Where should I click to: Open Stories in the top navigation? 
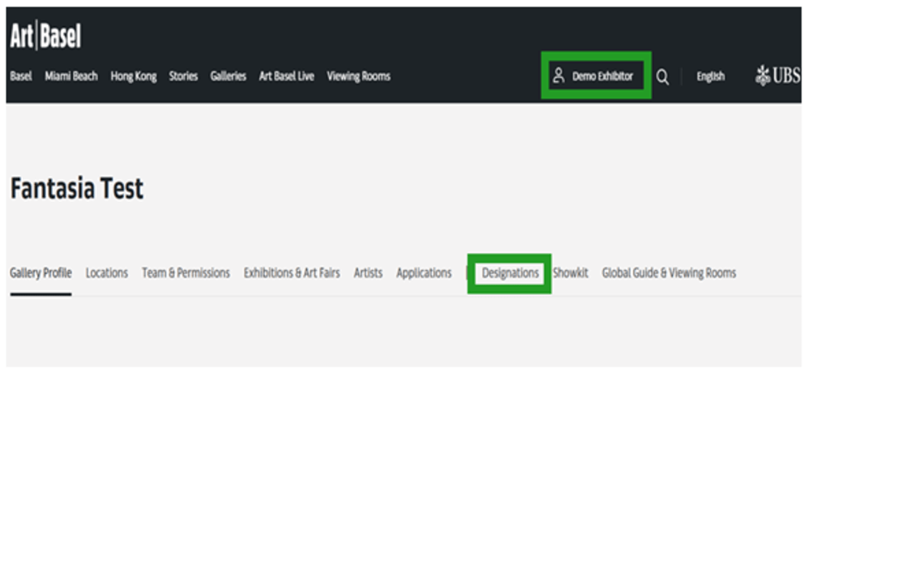(183, 76)
